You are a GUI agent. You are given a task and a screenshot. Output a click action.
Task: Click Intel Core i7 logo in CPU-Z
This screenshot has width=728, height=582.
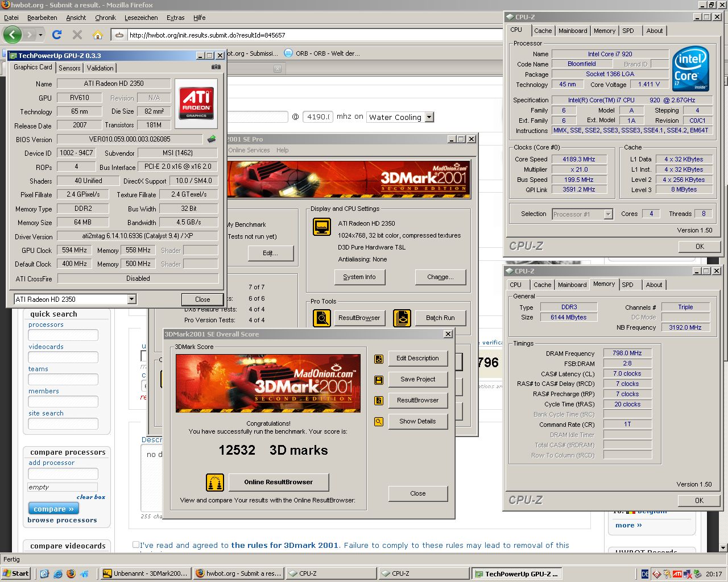[691, 69]
